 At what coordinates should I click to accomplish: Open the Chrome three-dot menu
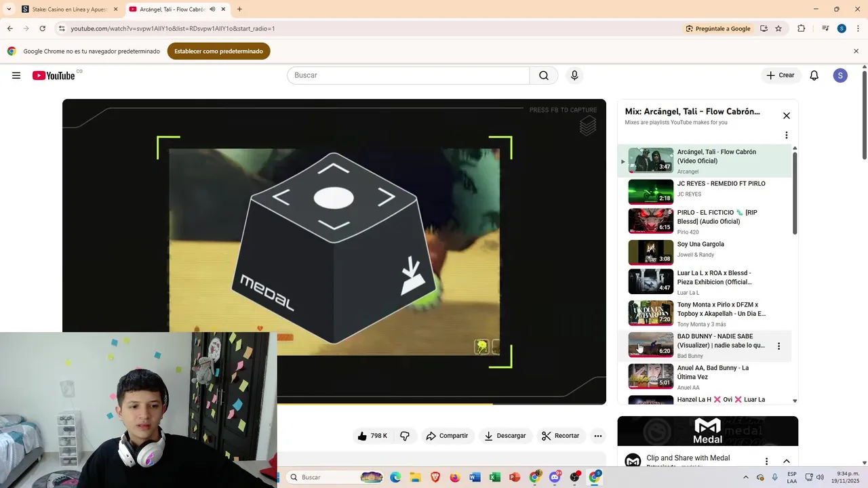pyautogui.click(x=857, y=28)
